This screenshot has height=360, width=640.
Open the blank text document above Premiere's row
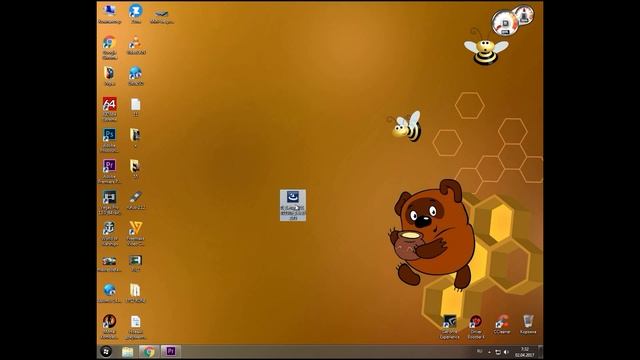[x=136, y=107]
